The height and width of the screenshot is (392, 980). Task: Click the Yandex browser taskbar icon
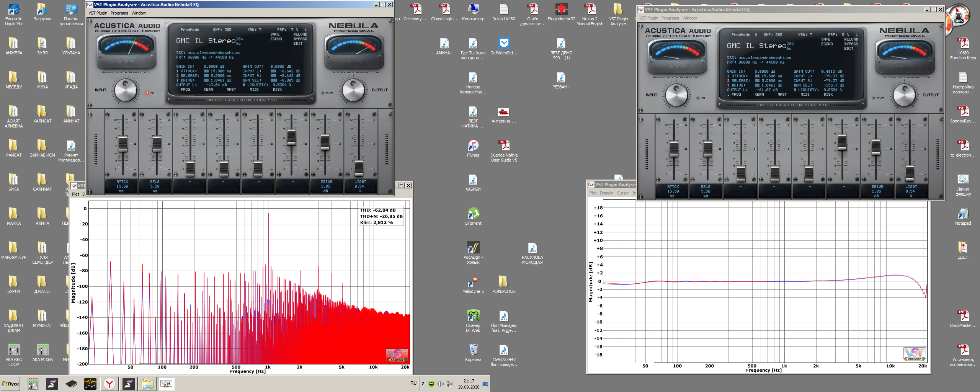pyautogui.click(x=109, y=384)
